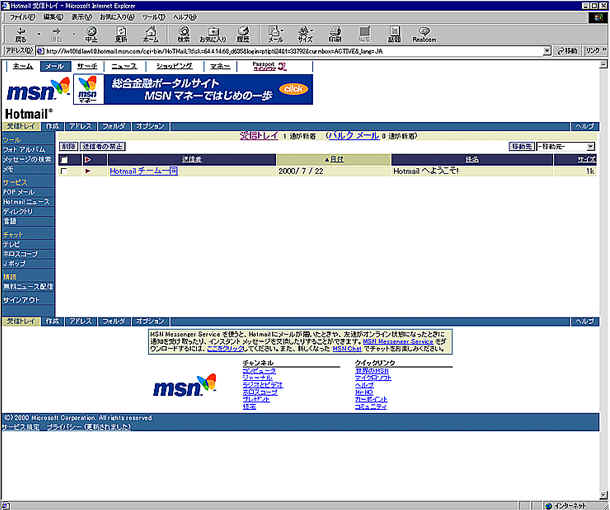Switch to the サーチ tab in the MSN strip
Screen dimensions: 610x510
pos(87,66)
